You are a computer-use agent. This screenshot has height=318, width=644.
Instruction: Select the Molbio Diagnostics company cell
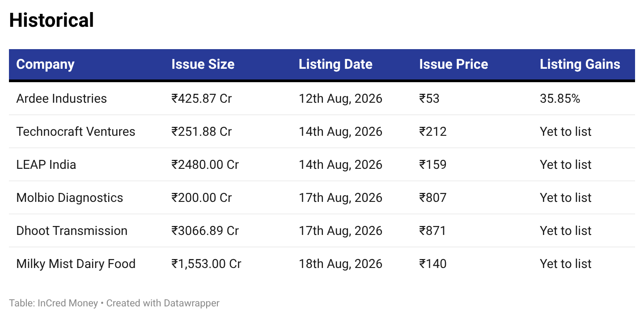click(69, 197)
